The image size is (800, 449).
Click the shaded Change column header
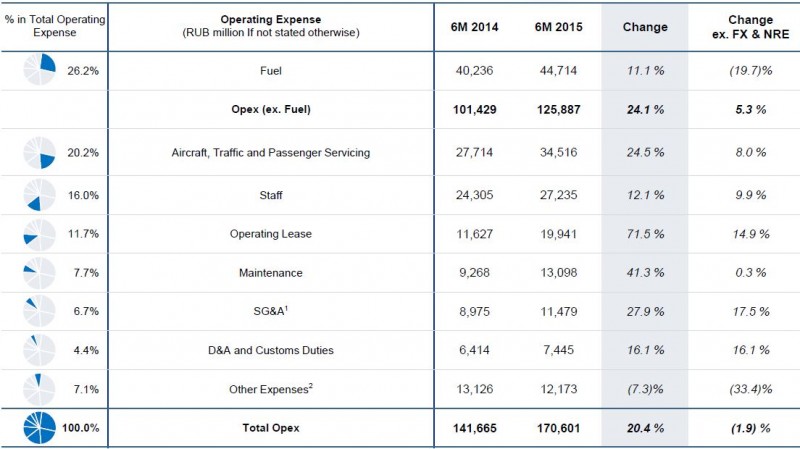(644, 27)
